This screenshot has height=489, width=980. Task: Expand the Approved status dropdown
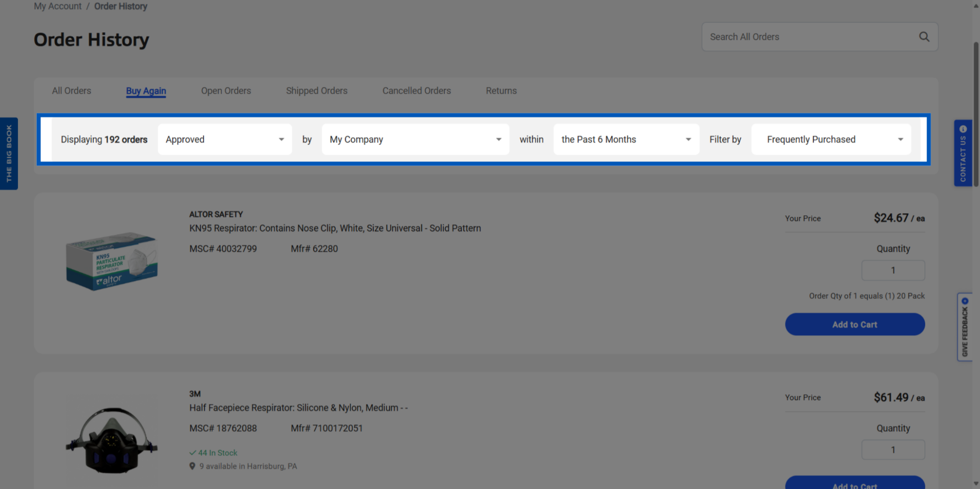[x=225, y=140]
